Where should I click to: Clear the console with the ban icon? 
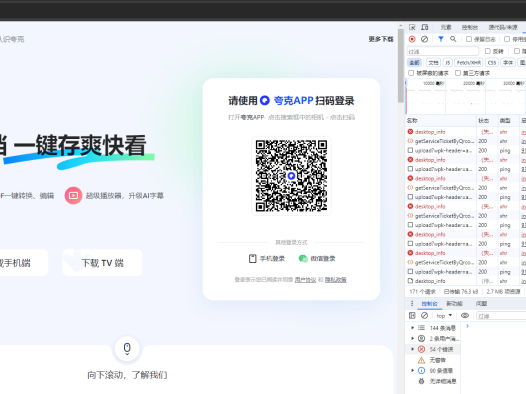coord(424,316)
